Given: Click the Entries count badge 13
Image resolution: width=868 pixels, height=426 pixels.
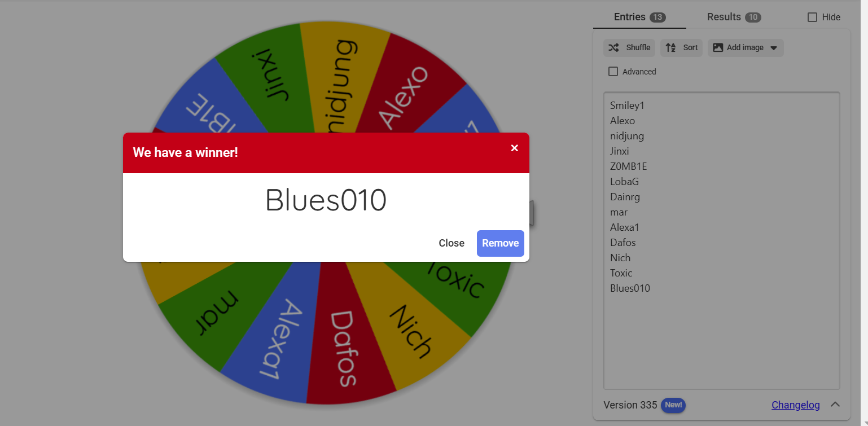Looking at the screenshot, I should click(657, 17).
